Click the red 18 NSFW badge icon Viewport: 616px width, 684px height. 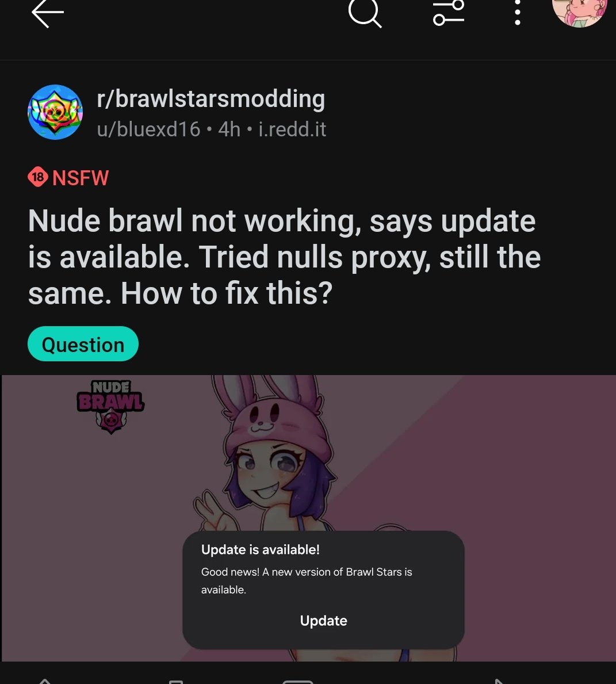(x=38, y=177)
